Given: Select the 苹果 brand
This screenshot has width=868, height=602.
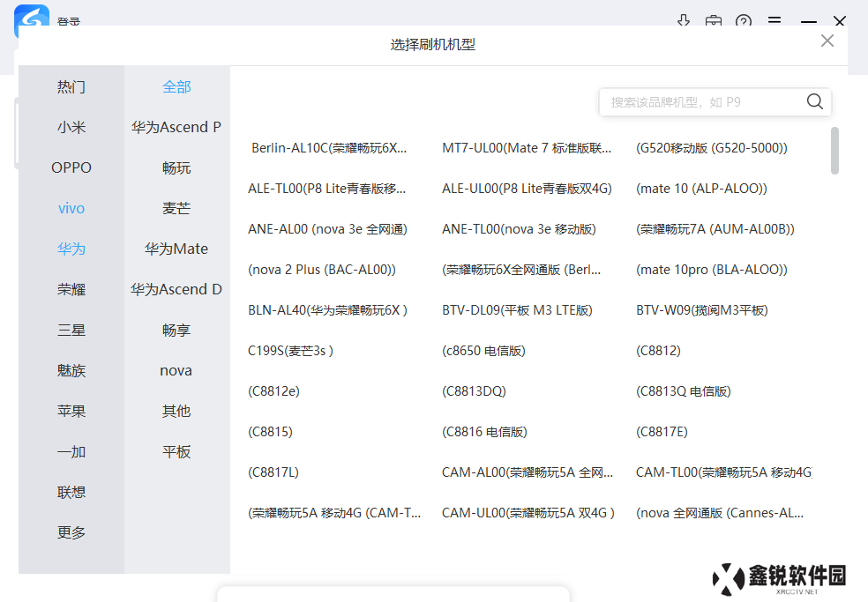Looking at the screenshot, I should click(x=71, y=411).
